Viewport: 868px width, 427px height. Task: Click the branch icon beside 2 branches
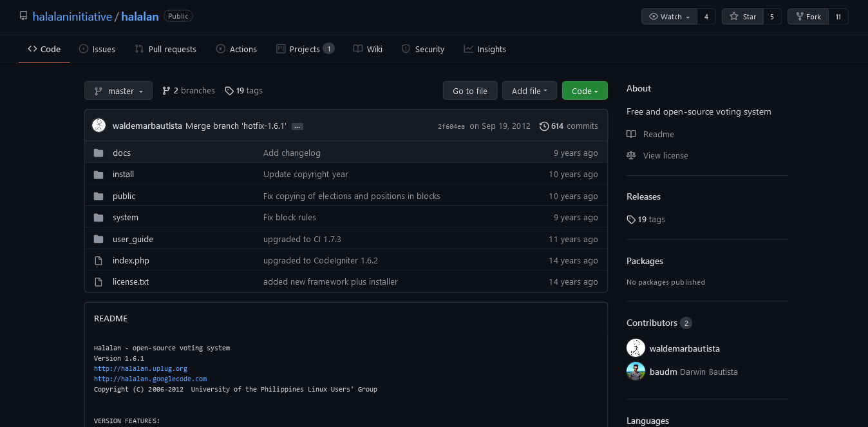click(x=166, y=91)
